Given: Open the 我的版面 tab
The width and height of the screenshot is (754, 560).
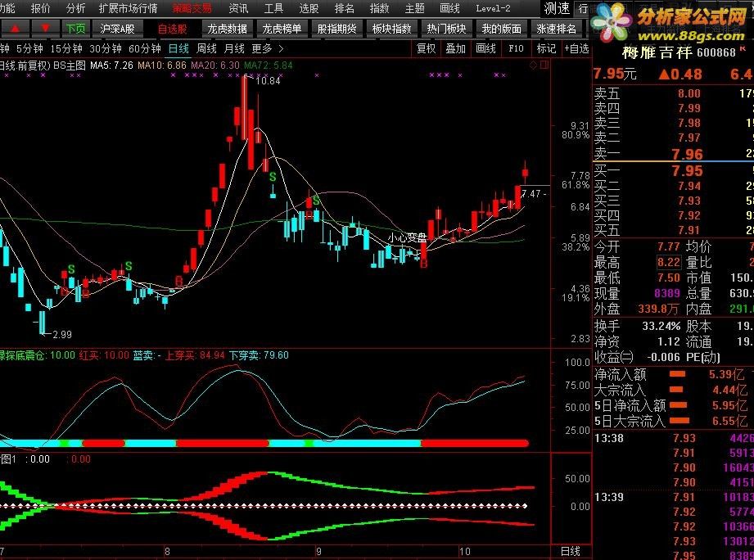Looking at the screenshot, I should coord(502,29).
